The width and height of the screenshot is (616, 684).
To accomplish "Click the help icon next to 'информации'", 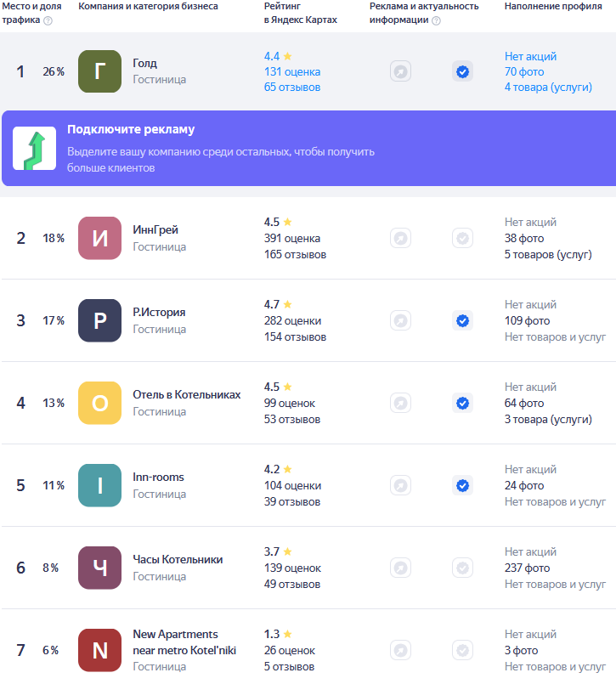I will pos(436,20).
